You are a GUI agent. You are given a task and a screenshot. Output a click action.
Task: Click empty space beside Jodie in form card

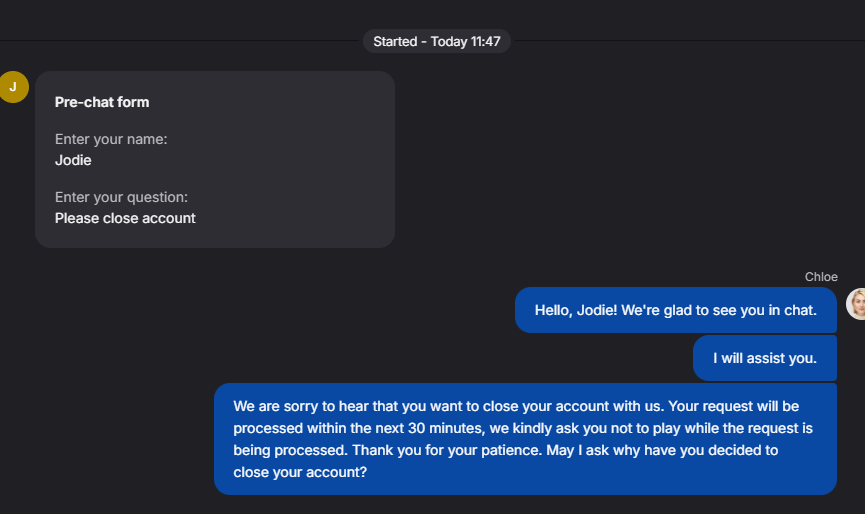tap(250, 159)
